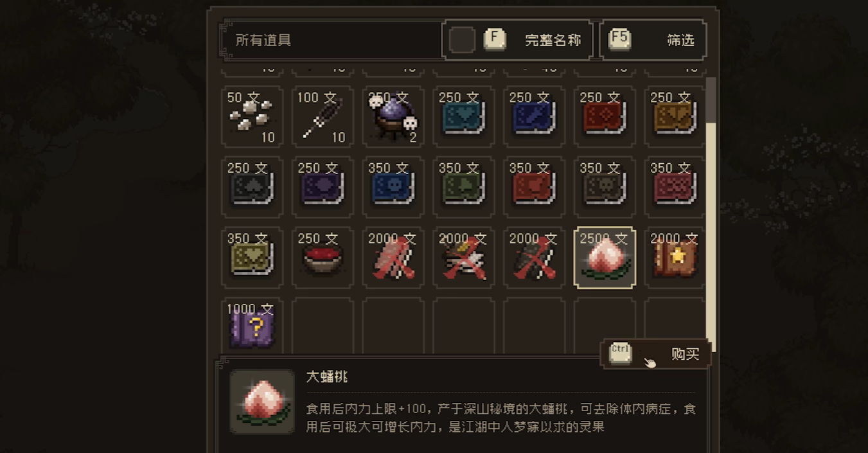Select the brown book with gold star
The image size is (868, 453).
coord(675,258)
